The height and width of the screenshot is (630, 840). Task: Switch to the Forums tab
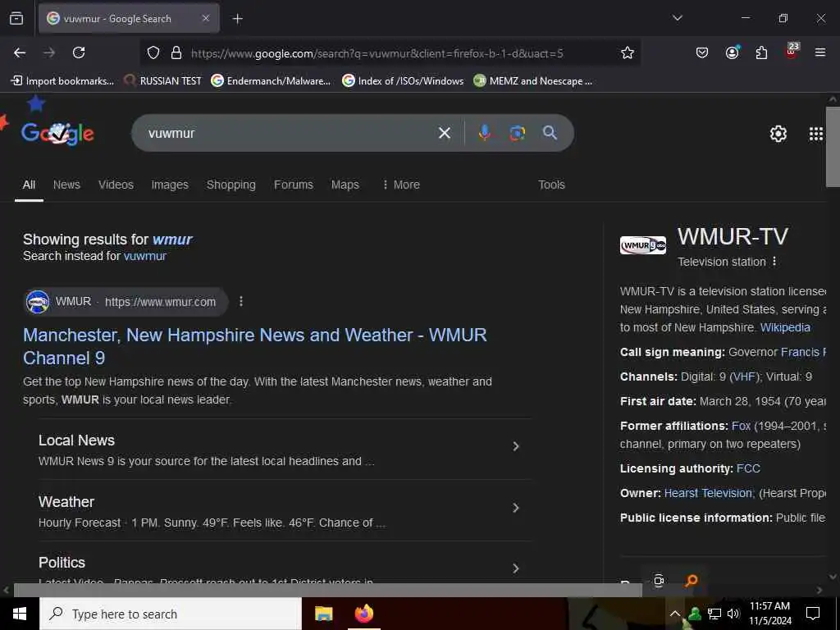tap(294, 185)
